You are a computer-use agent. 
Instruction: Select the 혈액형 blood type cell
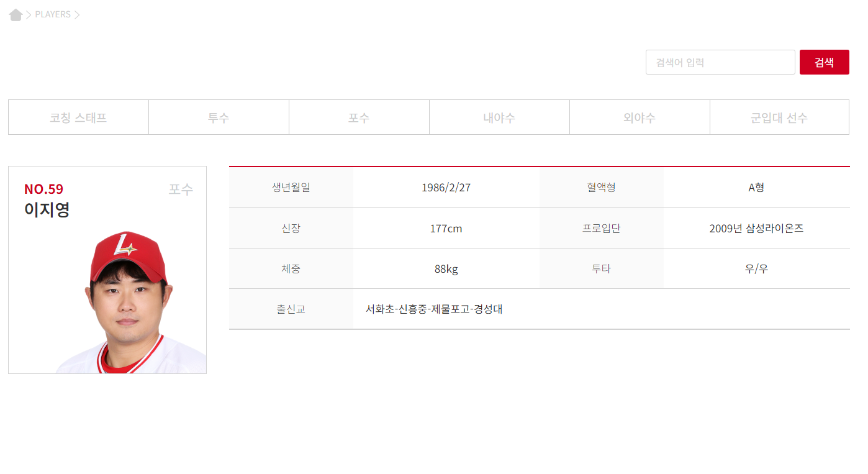600,187
